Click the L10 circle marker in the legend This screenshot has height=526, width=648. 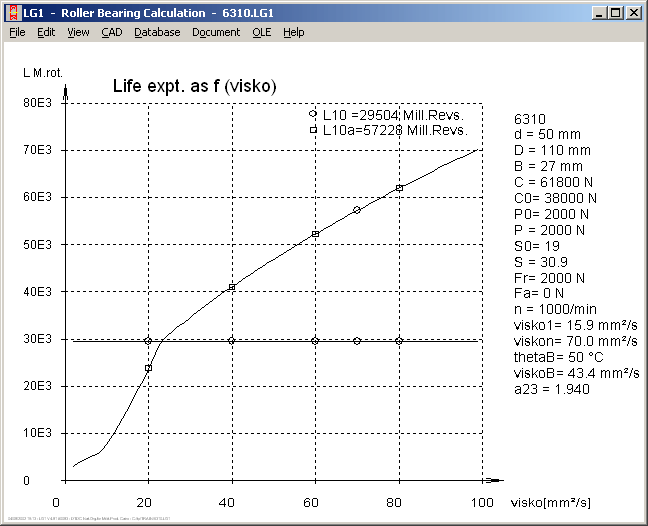coord(313,114)
